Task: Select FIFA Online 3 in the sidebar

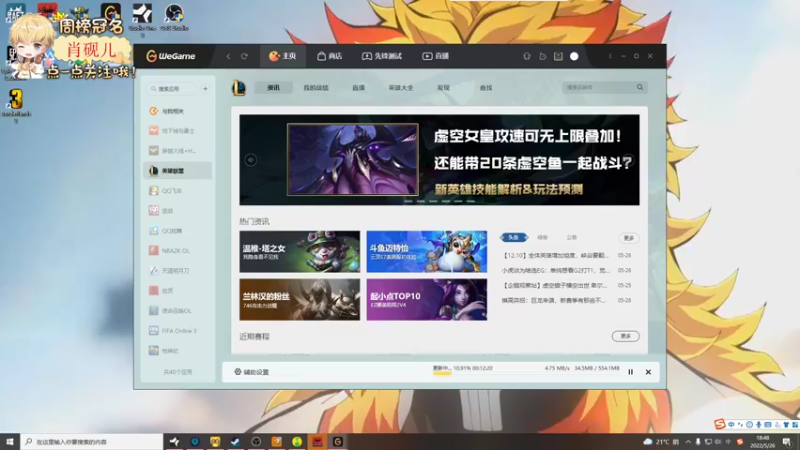Action: pyautogui.click(x=178, y=331)
